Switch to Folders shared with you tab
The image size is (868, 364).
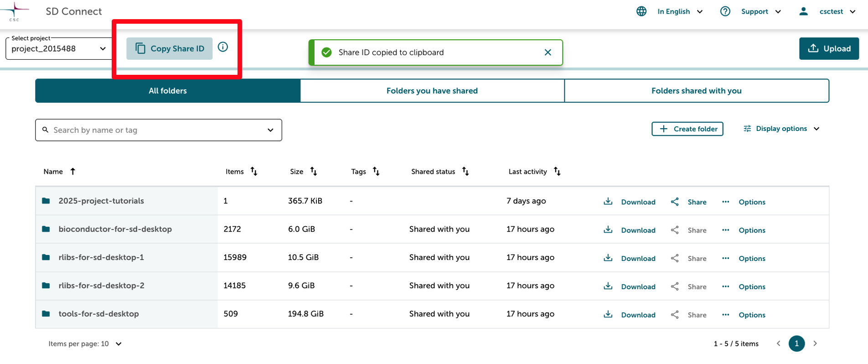pyautogui.click(x=696, y=91)
